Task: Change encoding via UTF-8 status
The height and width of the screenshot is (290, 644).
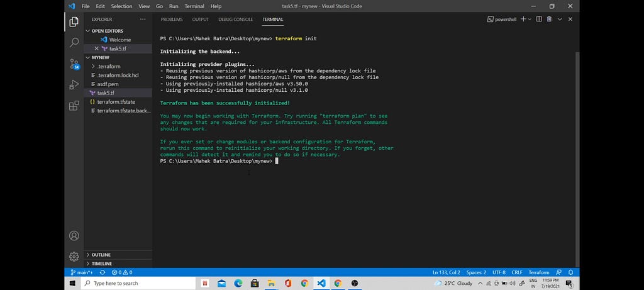Action: pos(499,272)
